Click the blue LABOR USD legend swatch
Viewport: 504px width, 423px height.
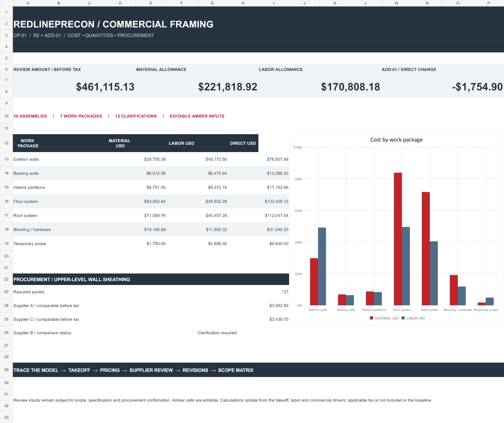[x=403, y=318]
